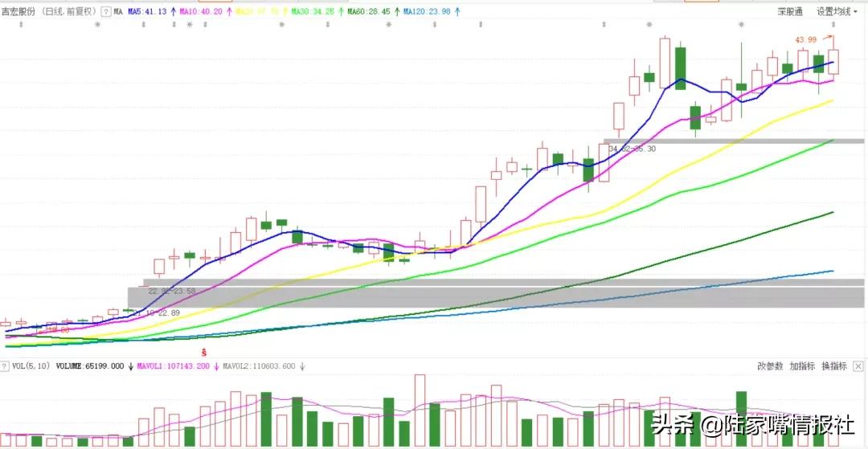
Task: Click the 深股通 label
Action: [x=790, y=11]
